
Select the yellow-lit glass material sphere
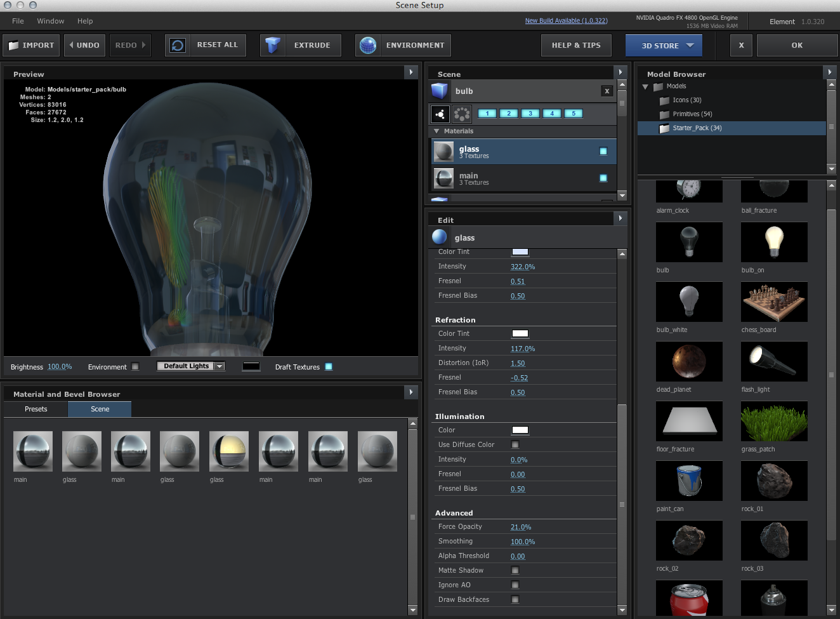[229, 451]
